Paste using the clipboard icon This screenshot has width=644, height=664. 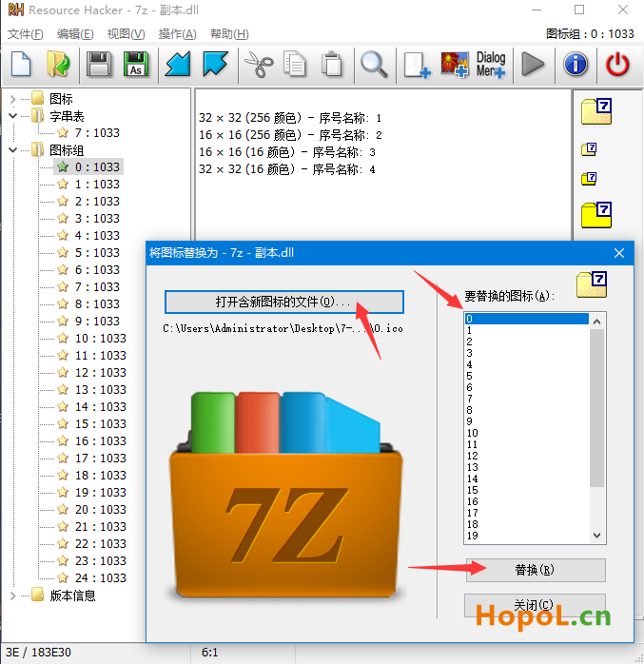click(332, 65)
